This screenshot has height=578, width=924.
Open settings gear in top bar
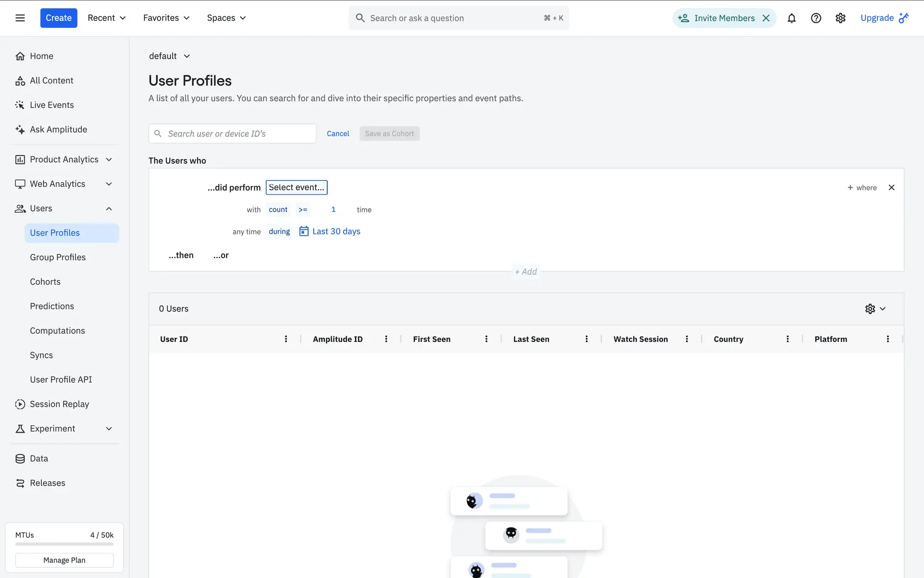coord(840,18)
